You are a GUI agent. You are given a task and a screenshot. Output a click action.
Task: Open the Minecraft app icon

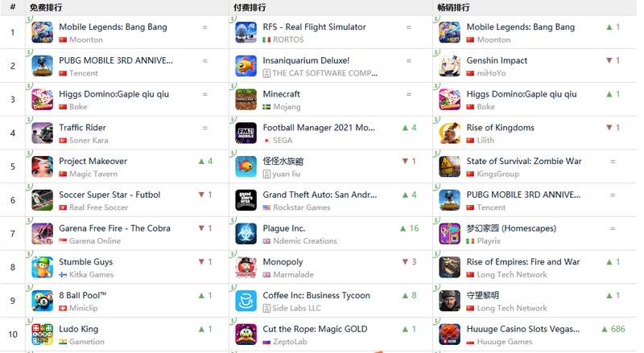point(246,100)
